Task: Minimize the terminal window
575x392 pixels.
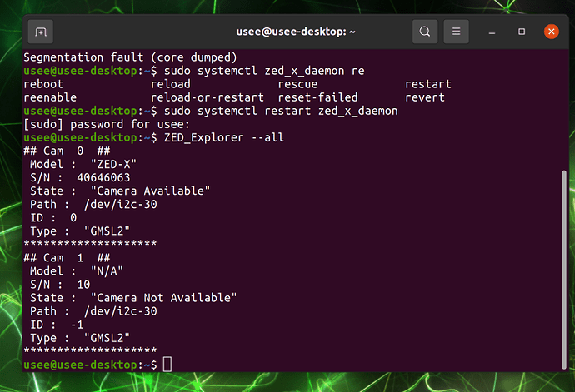Action: (x=492, y=32)
